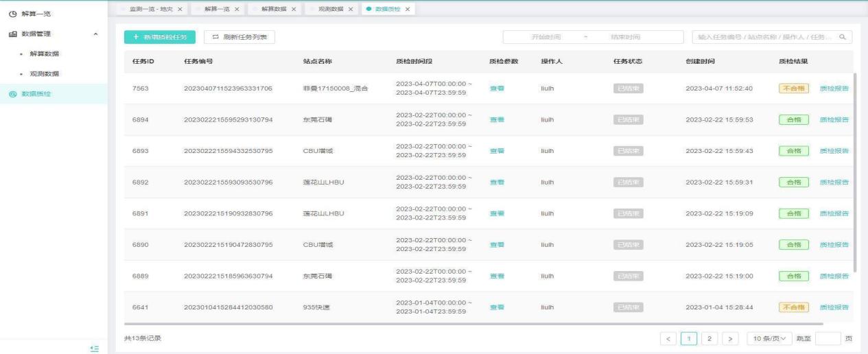Image resolution: width=868 pixels, height=354 pixels.
Task: Click the 新增质检任务 button
Action: pyautogui.click(x=155, y=37)
